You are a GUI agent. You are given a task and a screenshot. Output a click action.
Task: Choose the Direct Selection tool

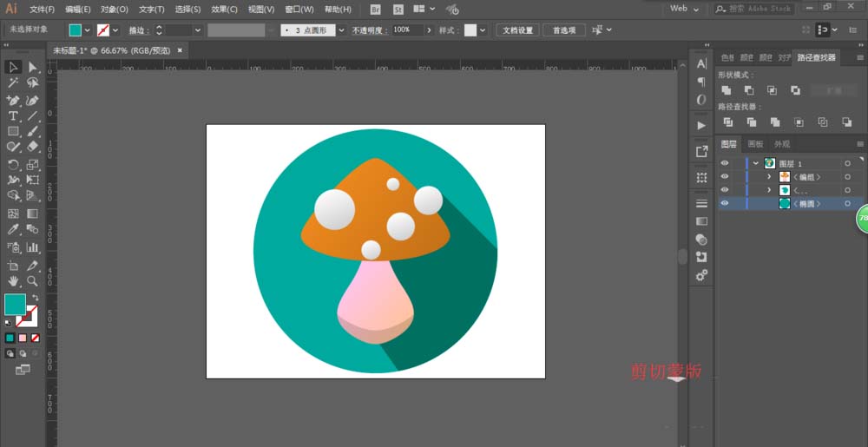coord(32,67)
